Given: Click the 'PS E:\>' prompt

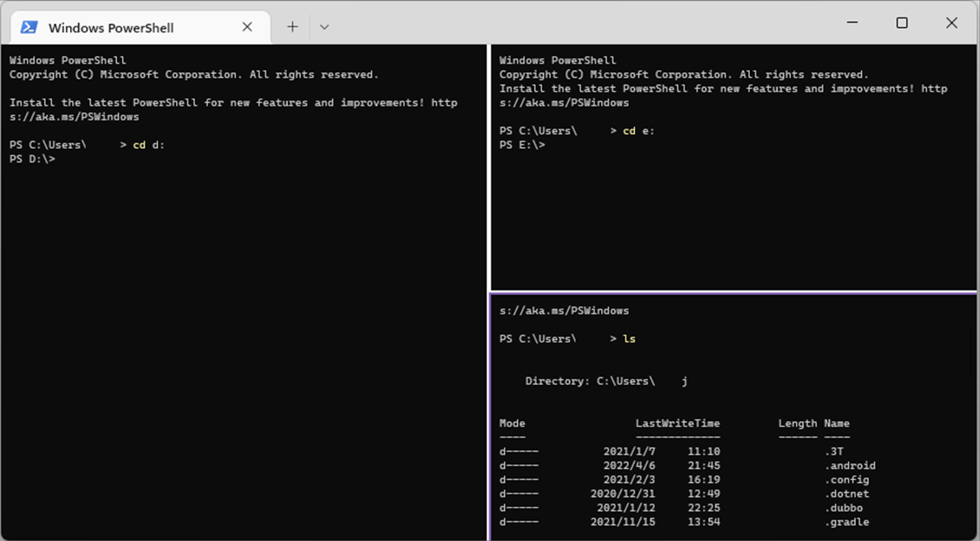Looking at the screenshot, I should point(522,145).
